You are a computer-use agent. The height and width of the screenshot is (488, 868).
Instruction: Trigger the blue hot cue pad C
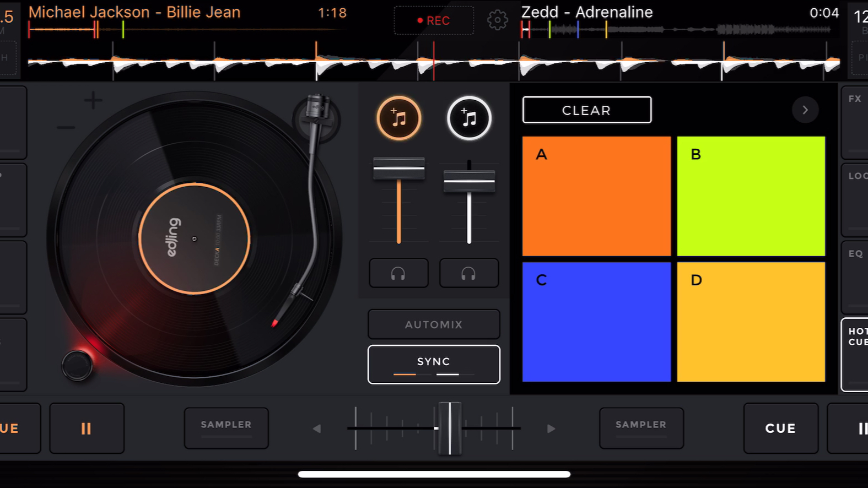(x=596, y=322)
